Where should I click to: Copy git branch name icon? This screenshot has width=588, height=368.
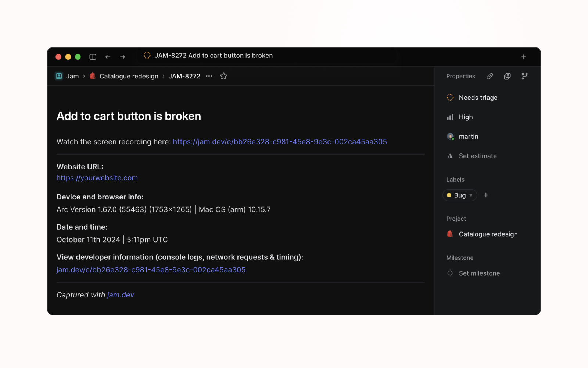(524, 76)
